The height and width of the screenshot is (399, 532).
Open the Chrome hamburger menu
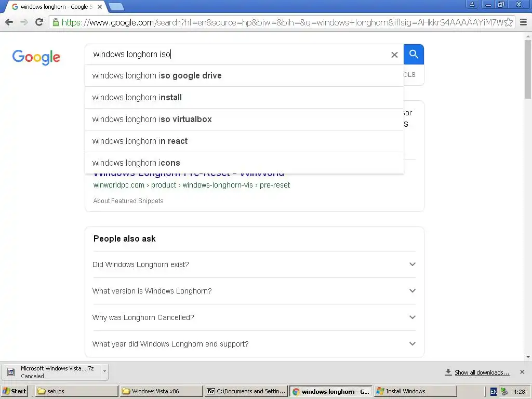coord(524,22)
